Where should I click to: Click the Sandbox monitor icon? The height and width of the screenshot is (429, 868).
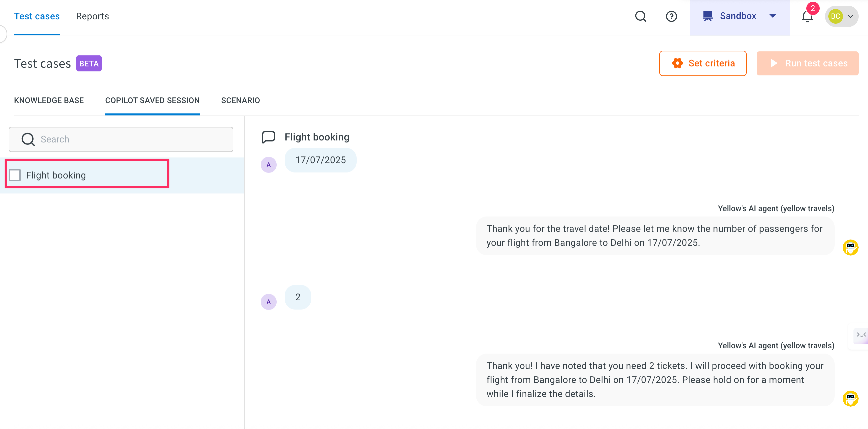708,16
